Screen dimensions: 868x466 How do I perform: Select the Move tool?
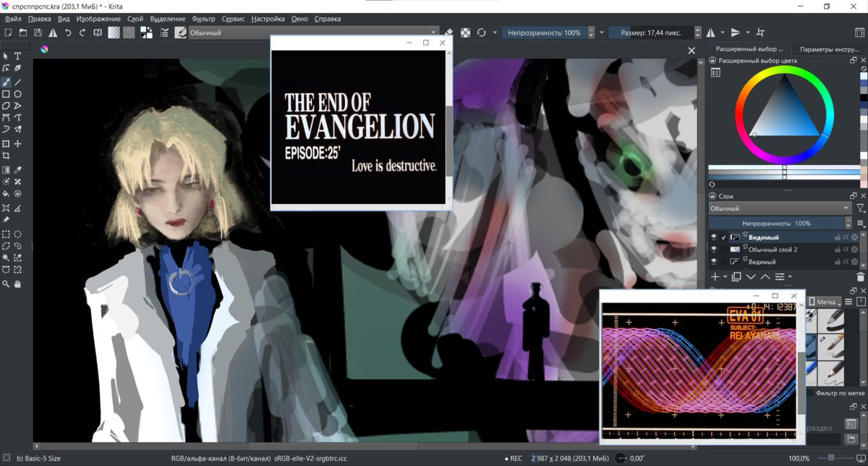[18, 143]
